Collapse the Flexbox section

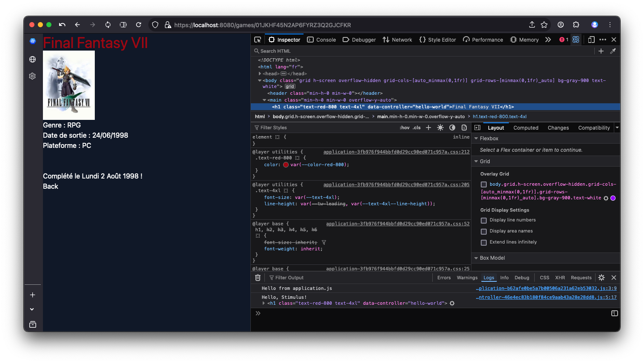[477, 139]
